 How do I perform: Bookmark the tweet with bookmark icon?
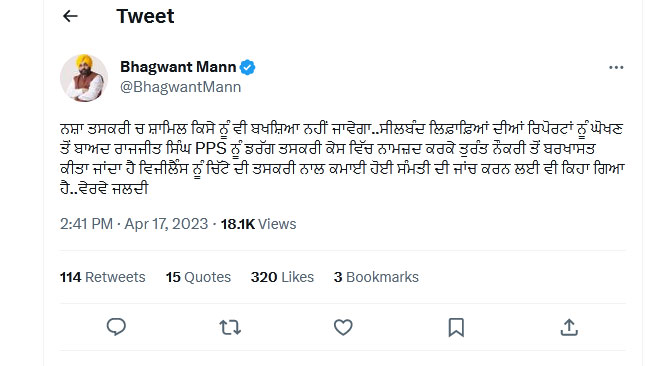click(456, 327)
